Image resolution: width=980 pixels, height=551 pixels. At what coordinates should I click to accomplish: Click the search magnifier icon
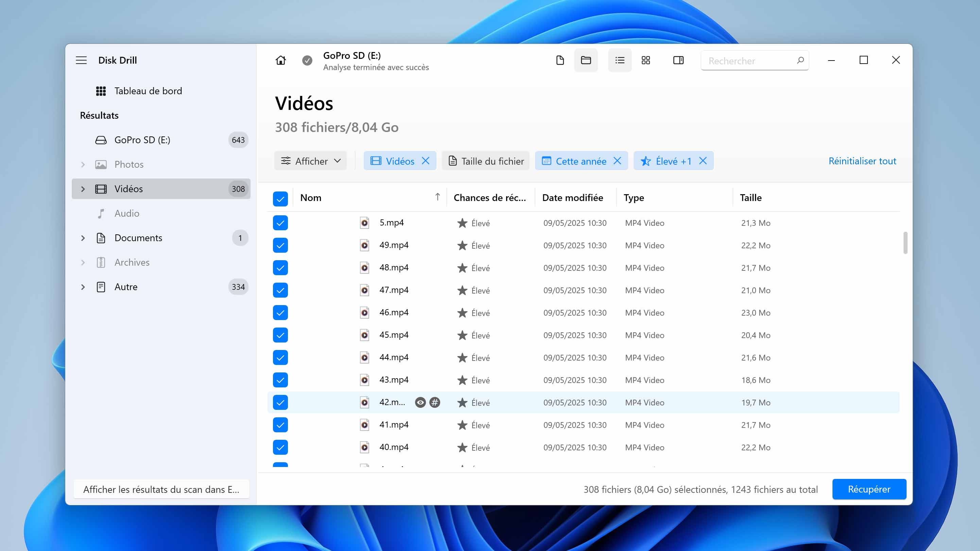800,60
